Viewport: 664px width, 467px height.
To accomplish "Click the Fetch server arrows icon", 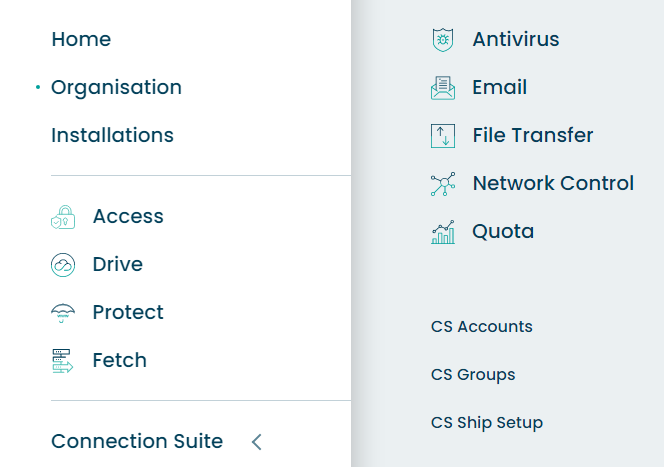I will pos(63,361).
